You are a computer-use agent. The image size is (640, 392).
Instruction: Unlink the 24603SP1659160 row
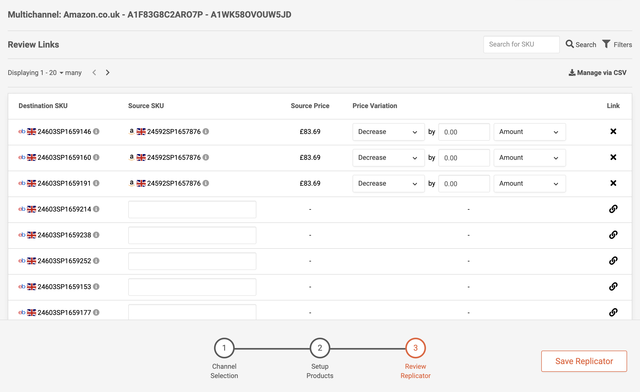click(x=613, y=157)
